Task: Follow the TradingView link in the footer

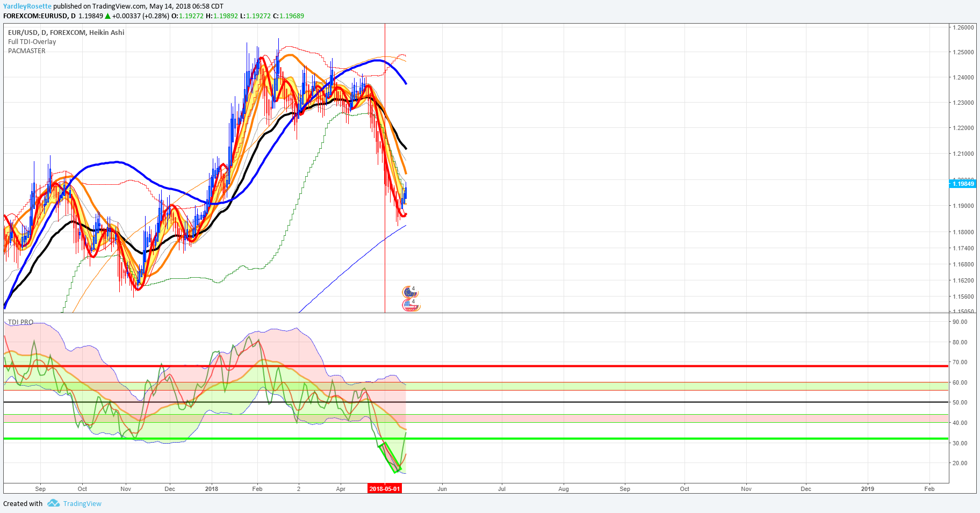Action: click(82, 504)
